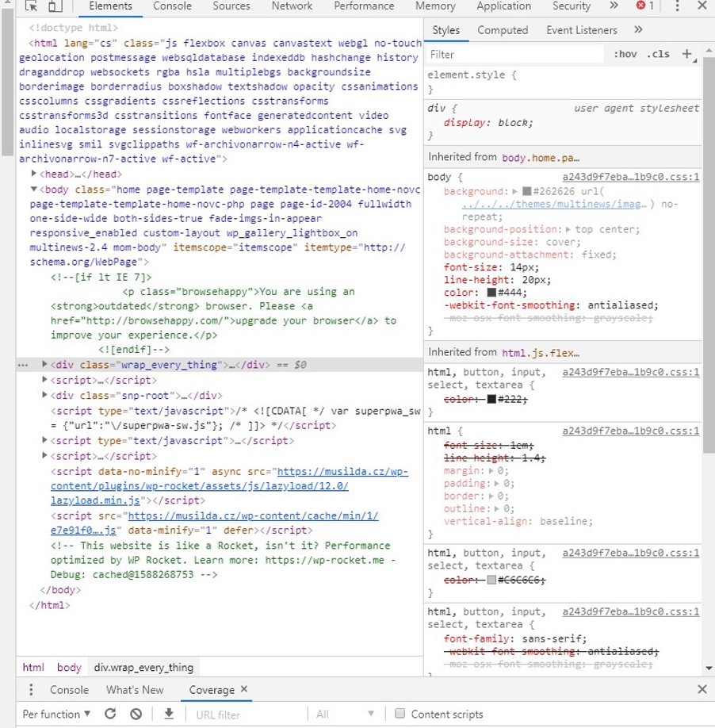The height and width of the screenshot is (728, 715).
Task: Expand the background-position property triangle
Action: (x=568, y=229)
